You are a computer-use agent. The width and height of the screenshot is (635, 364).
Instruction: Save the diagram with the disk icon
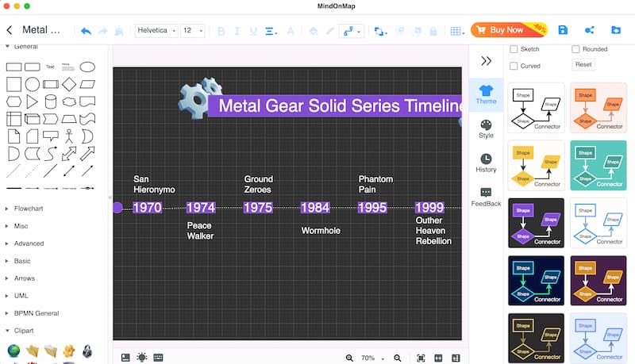(x=563, y=30)
